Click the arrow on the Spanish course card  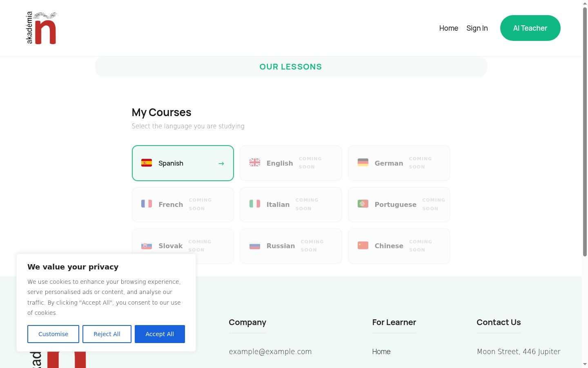221,164
